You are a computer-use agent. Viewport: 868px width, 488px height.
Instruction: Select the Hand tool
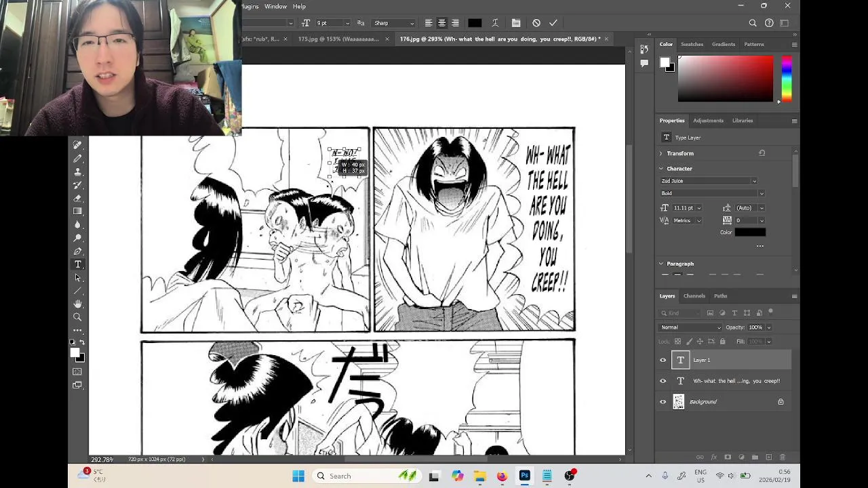coord(77,304)
